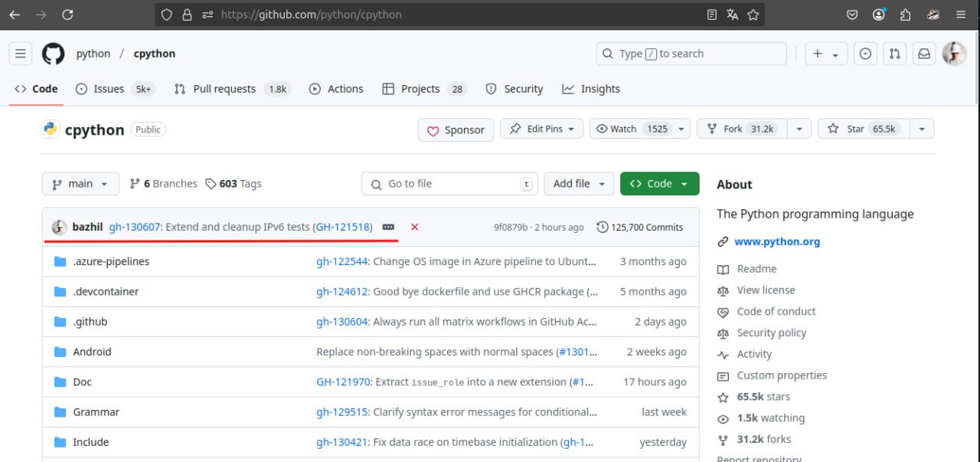
Task: Expand commit message ellipsis button
Action: pyautogui.click(x=388, y=227)
